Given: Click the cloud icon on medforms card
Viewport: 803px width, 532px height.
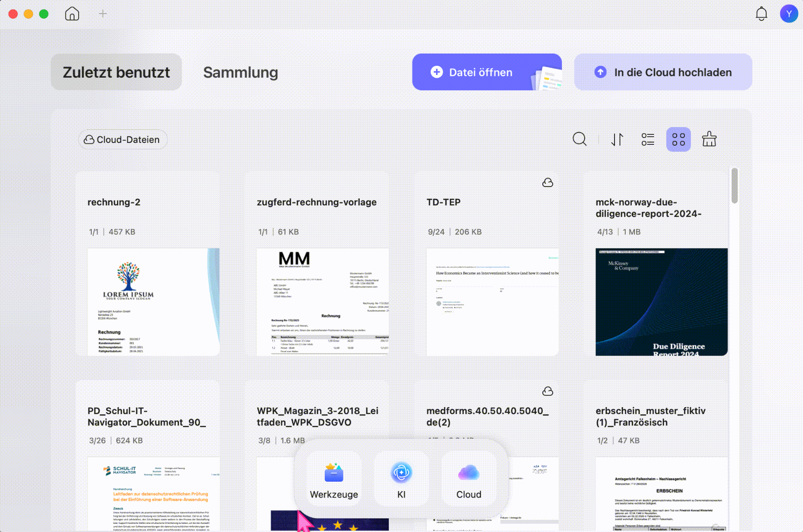Looking at the screenshot, I should pos(548,391).
